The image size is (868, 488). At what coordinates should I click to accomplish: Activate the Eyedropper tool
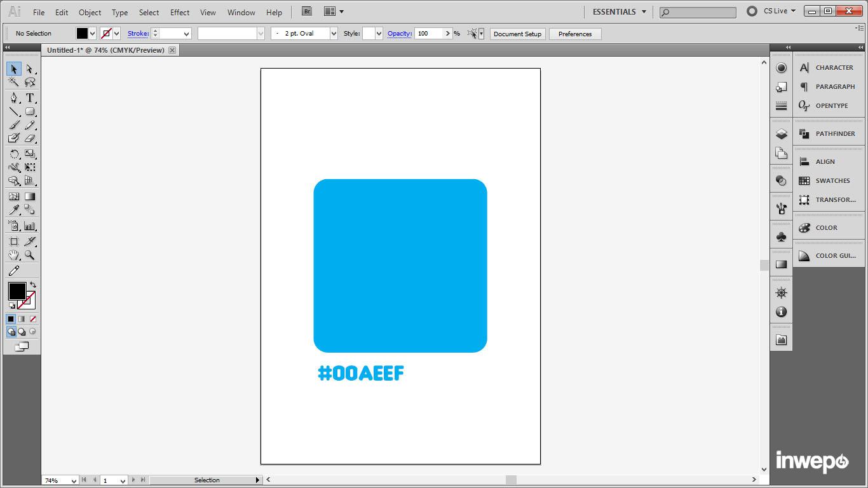pos(14,210)
